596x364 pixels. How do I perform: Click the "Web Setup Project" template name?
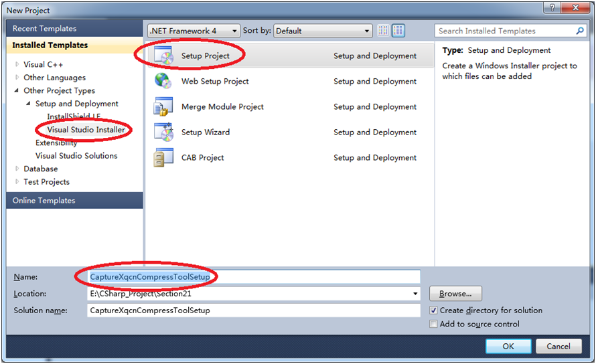point(215,82)
